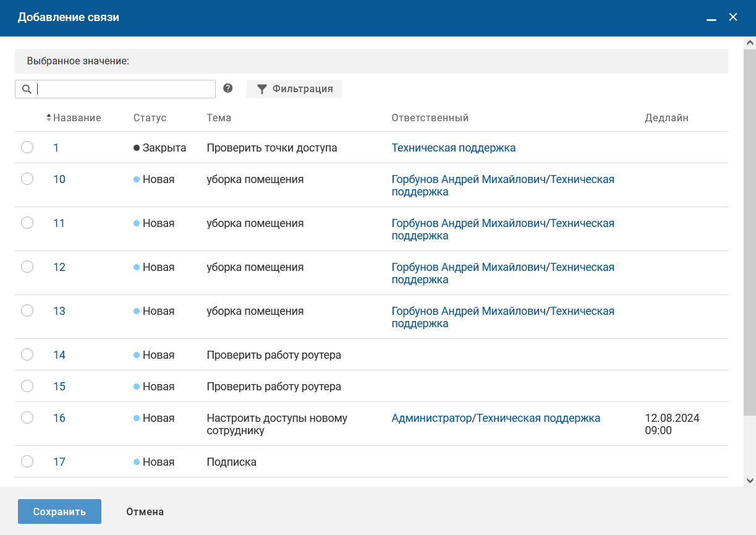Open the Фильтрация filter panel
Viewport: 756px width, 535px height.
pos(294,89)
